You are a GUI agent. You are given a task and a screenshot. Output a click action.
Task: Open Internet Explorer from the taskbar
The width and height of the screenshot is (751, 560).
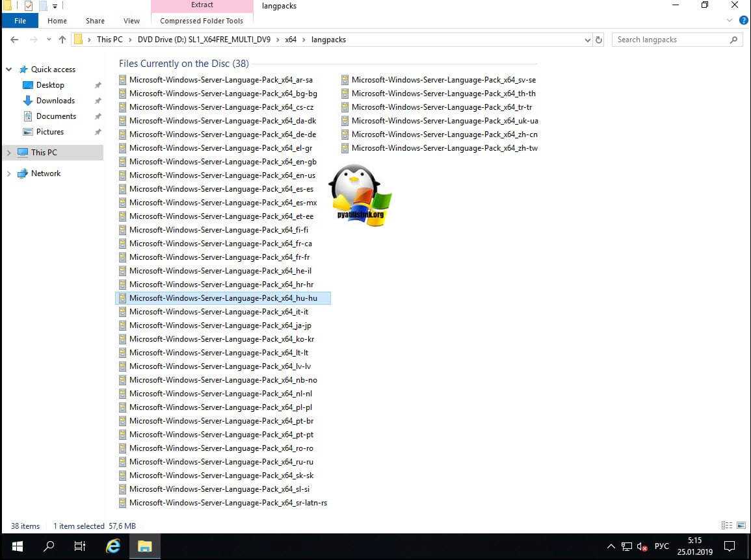click(113, 546)
